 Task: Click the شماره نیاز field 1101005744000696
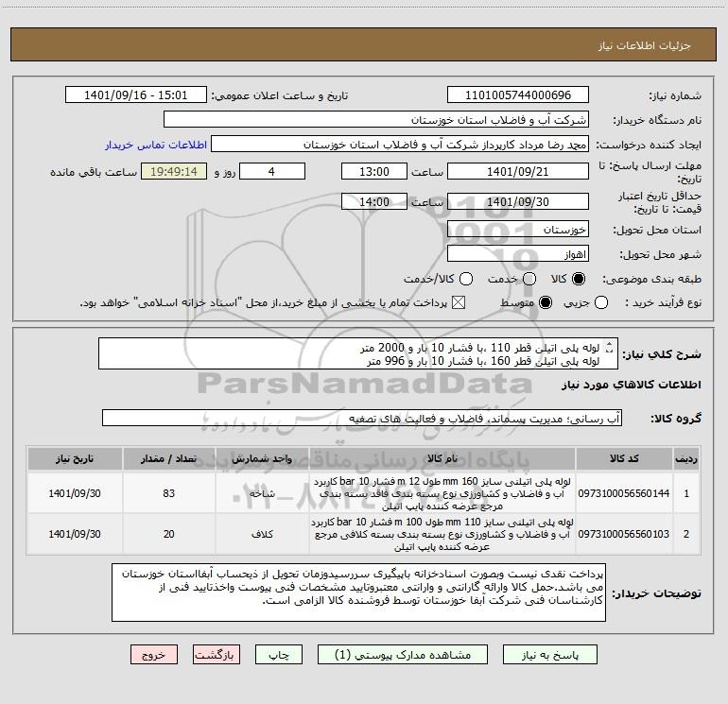tap(518, 94)
